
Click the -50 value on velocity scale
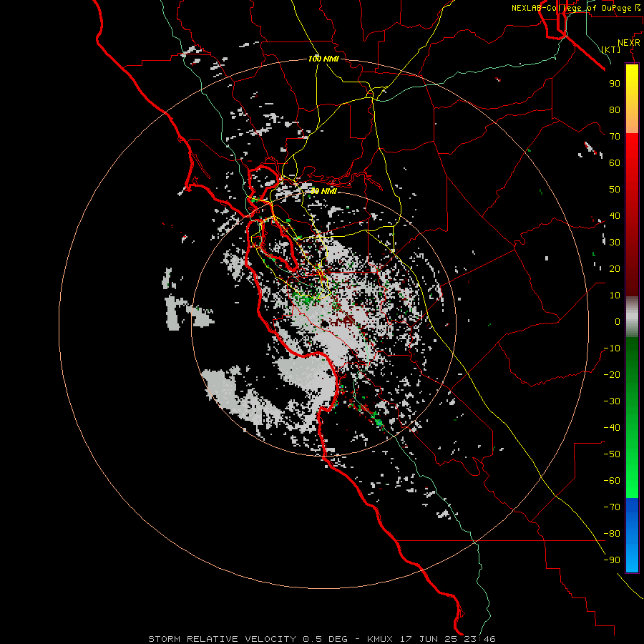pos(612,454)
